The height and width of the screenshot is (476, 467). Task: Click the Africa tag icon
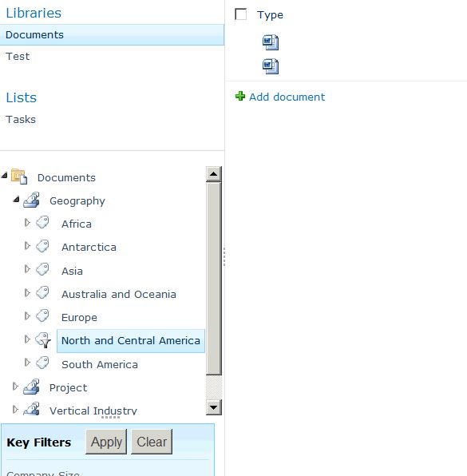pyautogui.click(x=42, y=223)
